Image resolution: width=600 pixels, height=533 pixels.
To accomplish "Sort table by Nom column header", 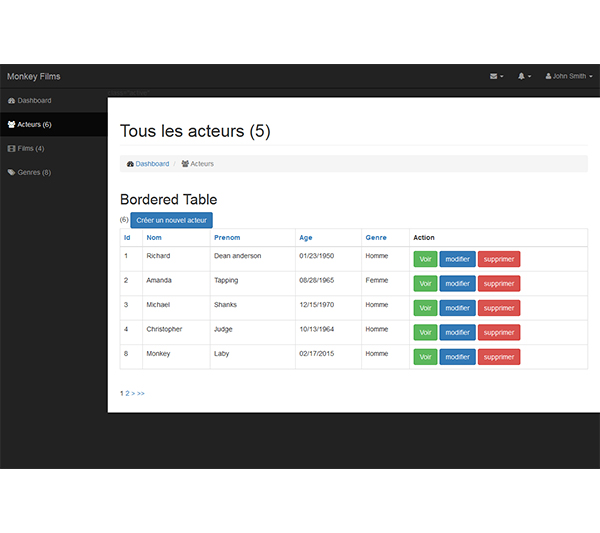I will (154, 238).
